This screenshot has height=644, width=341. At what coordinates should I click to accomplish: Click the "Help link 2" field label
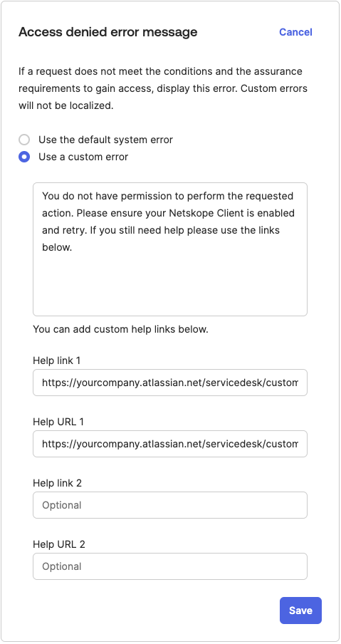tap(58, 483)
